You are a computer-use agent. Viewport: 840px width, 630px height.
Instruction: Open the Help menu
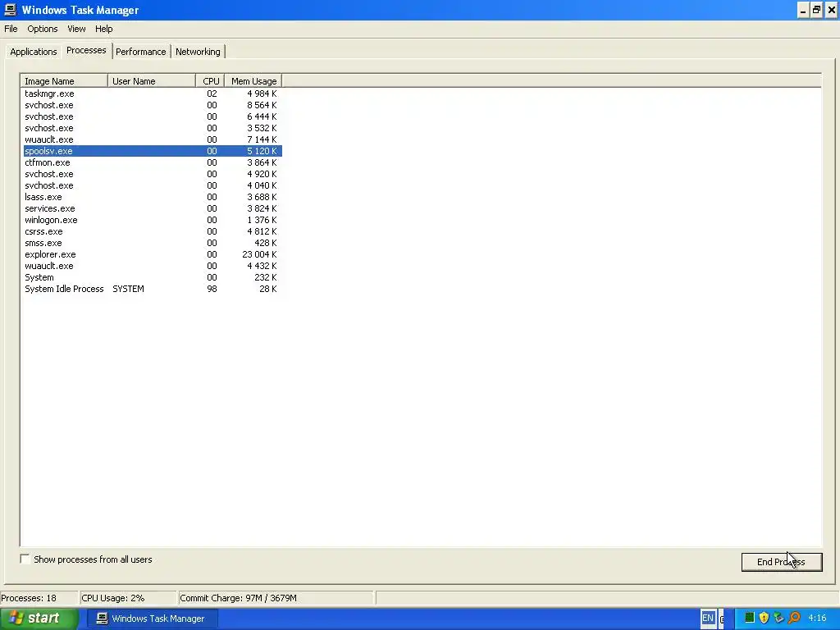click(x=104, y=29)
